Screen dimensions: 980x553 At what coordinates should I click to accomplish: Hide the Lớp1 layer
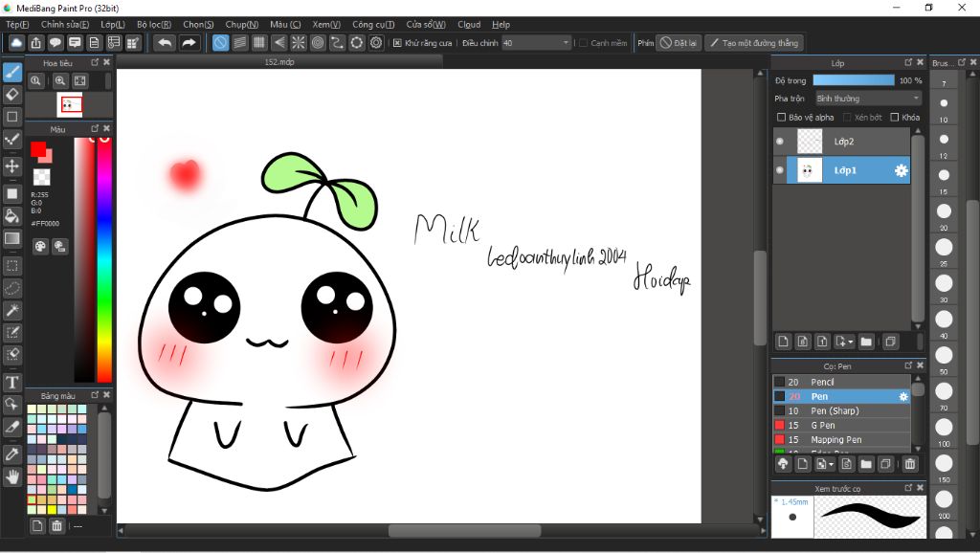[779, 170]
